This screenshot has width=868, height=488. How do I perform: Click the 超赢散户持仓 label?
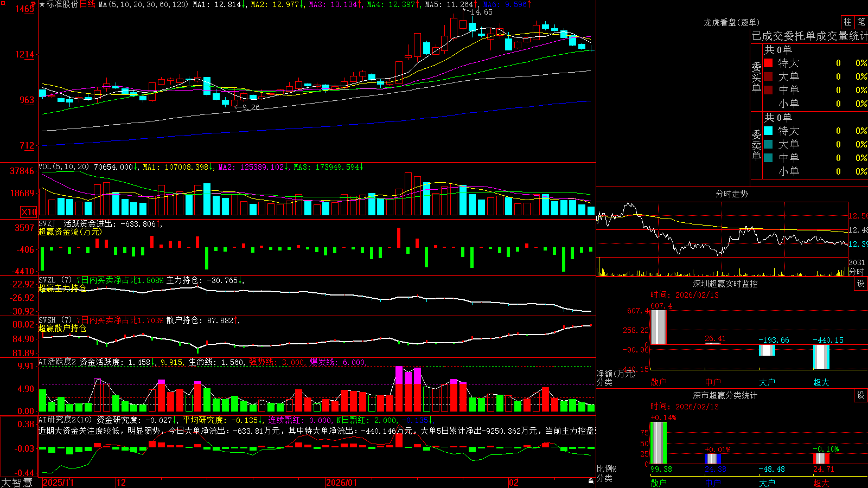62,329
